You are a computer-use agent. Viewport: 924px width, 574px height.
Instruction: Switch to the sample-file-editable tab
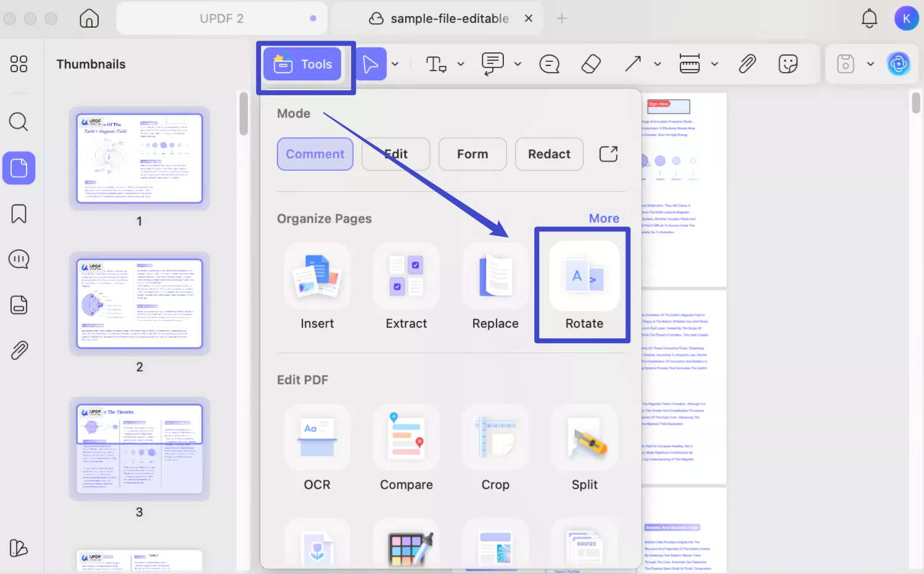(x=439, y=19)
